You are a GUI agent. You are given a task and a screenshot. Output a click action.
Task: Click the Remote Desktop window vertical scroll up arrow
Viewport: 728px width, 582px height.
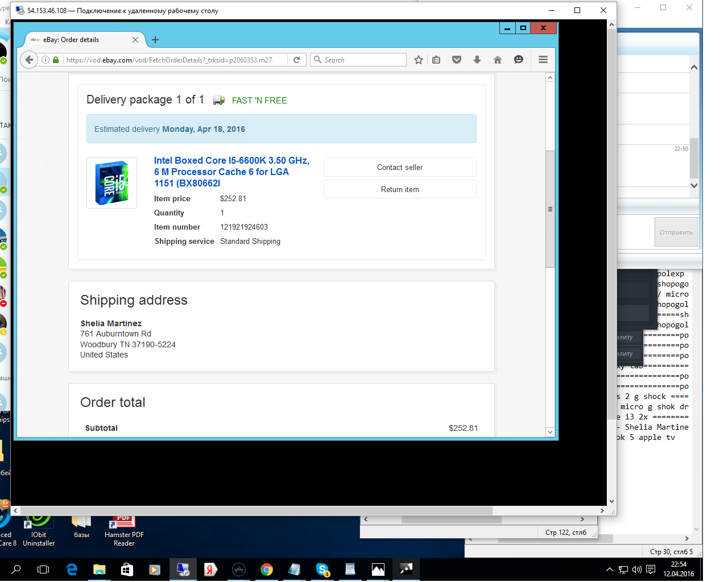coord(611,24)
